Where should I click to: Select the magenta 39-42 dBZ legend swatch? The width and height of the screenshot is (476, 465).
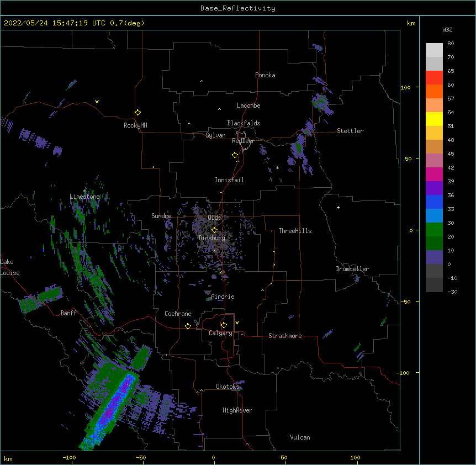click(x=434, y=174)
